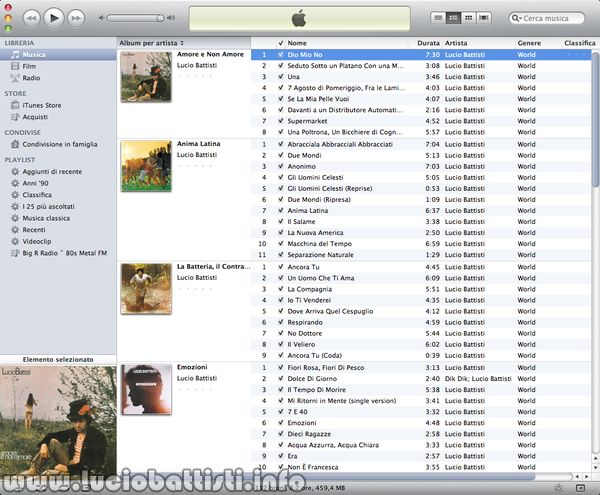Select Musica classica playlist

(x=58, y=218)
